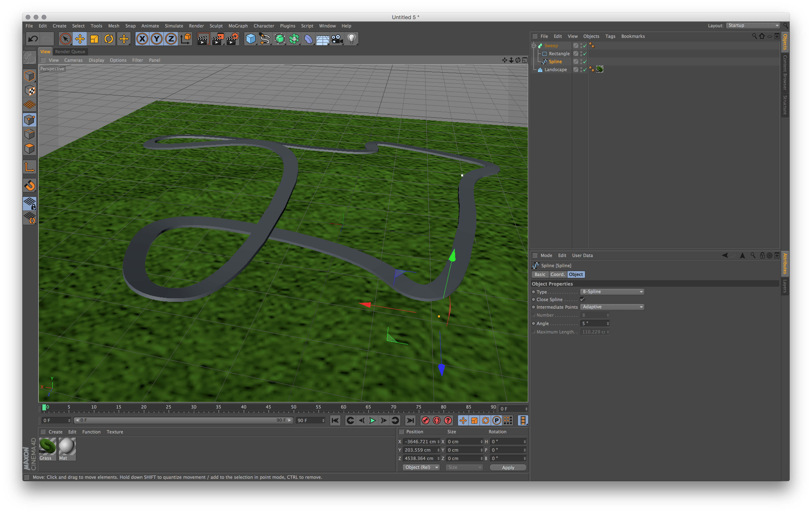
Task: Open the spline pen tools icon
Action: (x=265, y=39)
